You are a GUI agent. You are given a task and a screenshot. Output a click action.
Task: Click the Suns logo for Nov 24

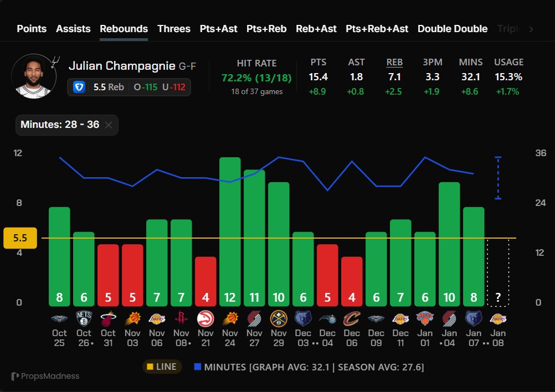[230, 319]
